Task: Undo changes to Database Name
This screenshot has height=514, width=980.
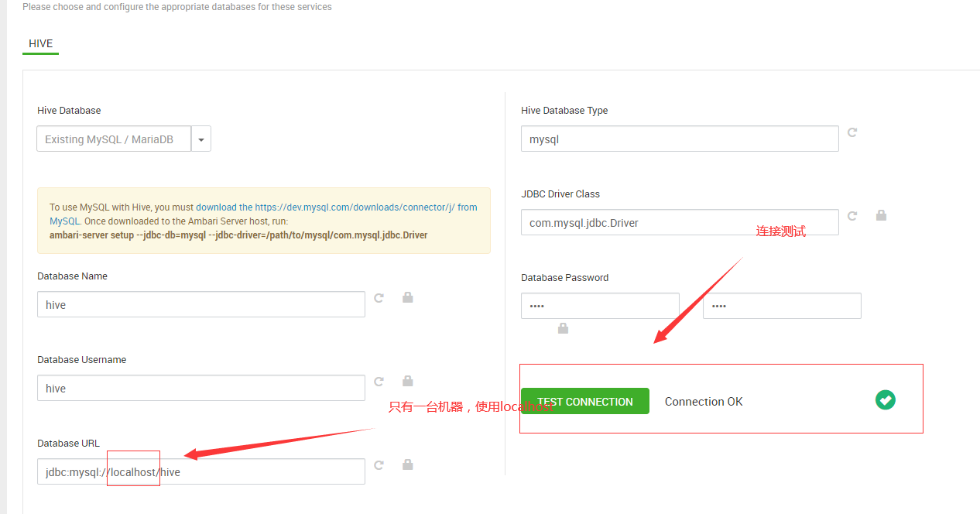Action: click(x=379, y=297)
